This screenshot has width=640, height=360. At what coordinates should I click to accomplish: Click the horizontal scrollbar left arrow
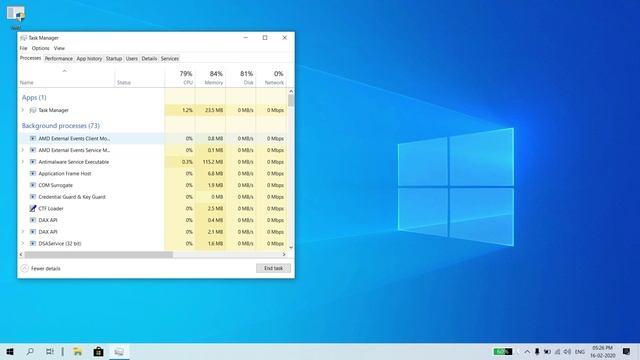pos(21,255)
